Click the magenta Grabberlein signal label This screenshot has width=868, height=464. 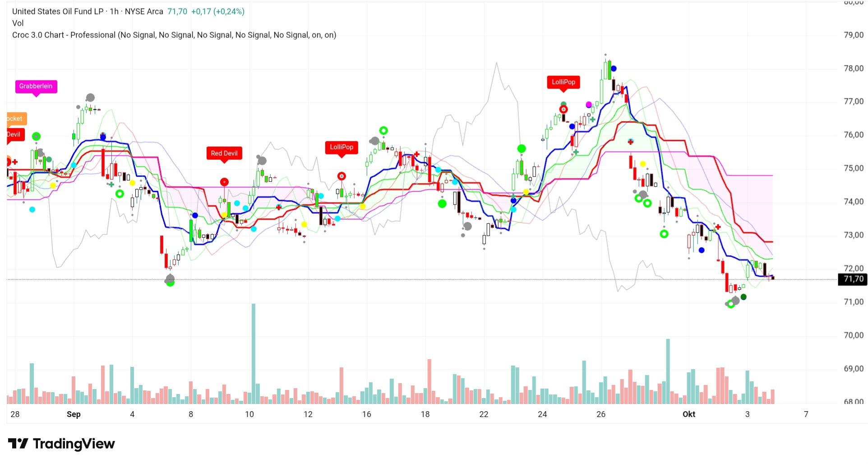pos(36,86)
